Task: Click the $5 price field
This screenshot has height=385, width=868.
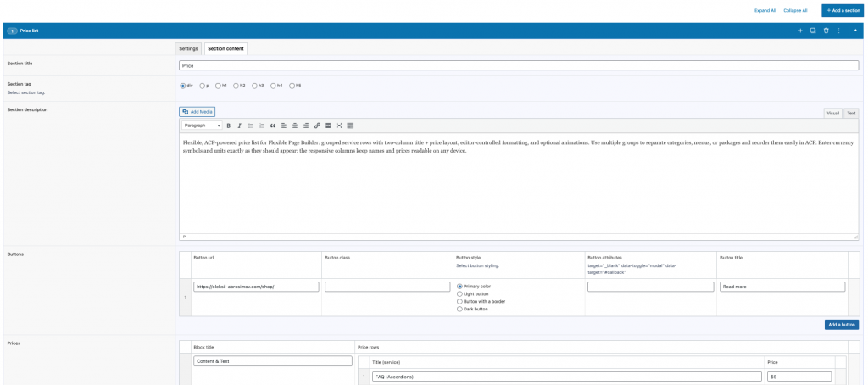Action: [x=799, y=377]
